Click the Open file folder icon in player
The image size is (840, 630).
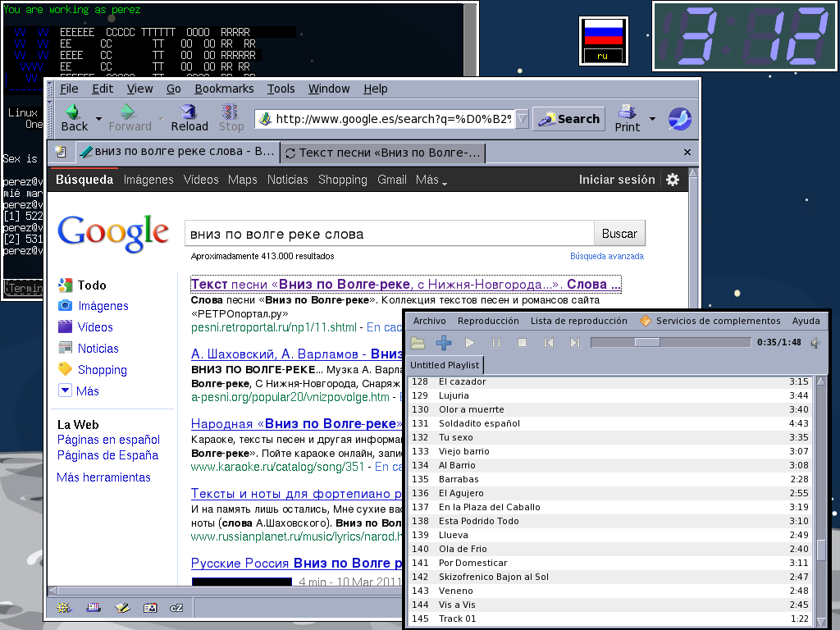click(418, 343)
